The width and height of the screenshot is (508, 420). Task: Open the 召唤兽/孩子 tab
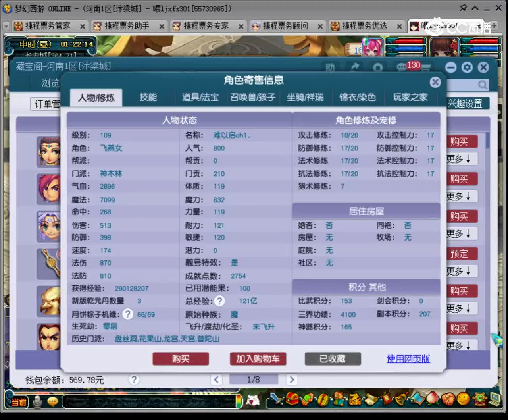(253, 97)
